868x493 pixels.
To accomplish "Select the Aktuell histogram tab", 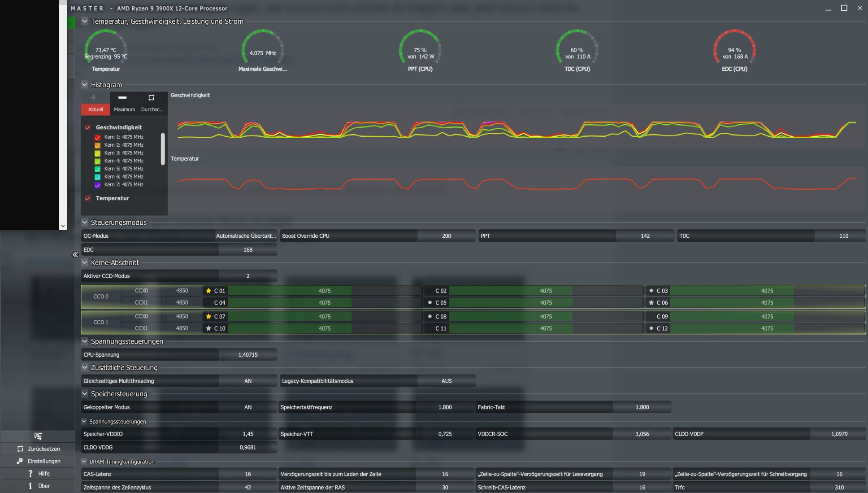I will tap(95, 109).
